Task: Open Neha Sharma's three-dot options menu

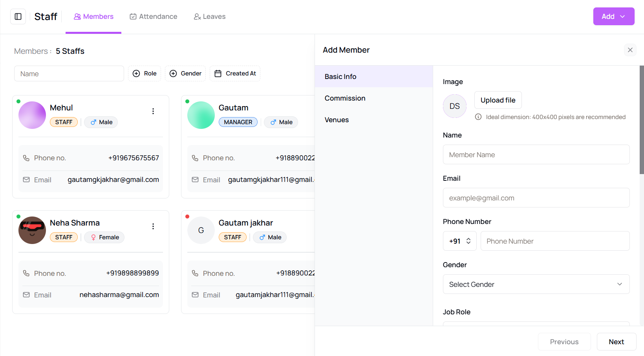Action: pos(153,226)
